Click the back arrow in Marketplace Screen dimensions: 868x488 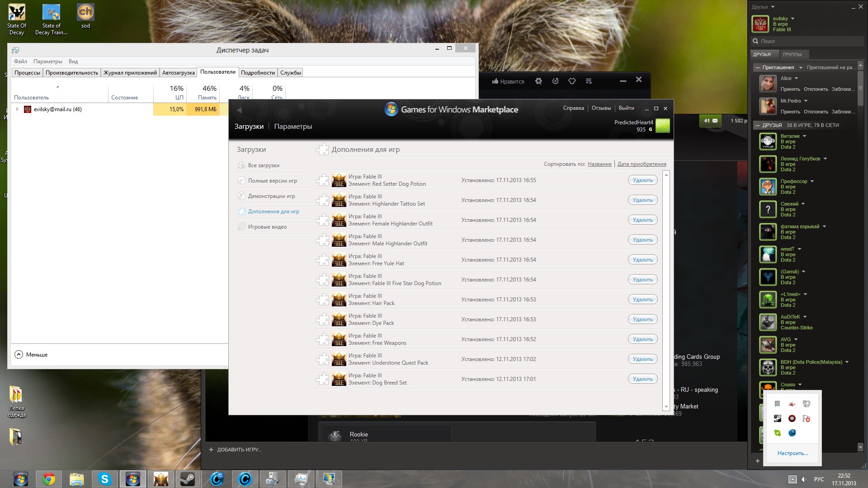[239, 110]
